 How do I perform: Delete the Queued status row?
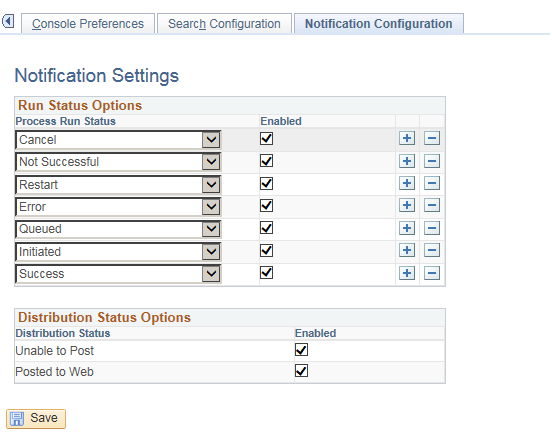click(x=432, y=228)
